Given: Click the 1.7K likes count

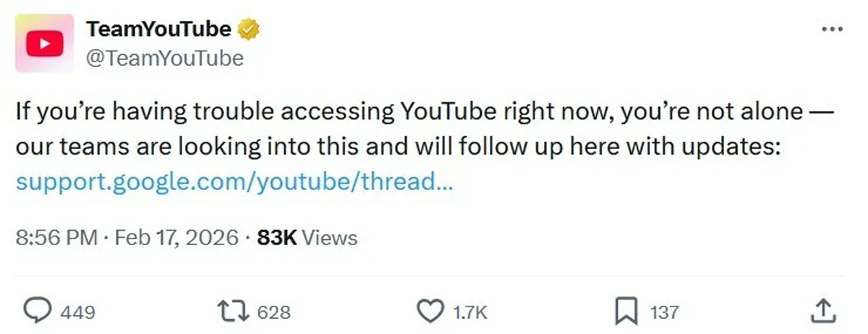Looking at the screenshot, I should (471, 312).
